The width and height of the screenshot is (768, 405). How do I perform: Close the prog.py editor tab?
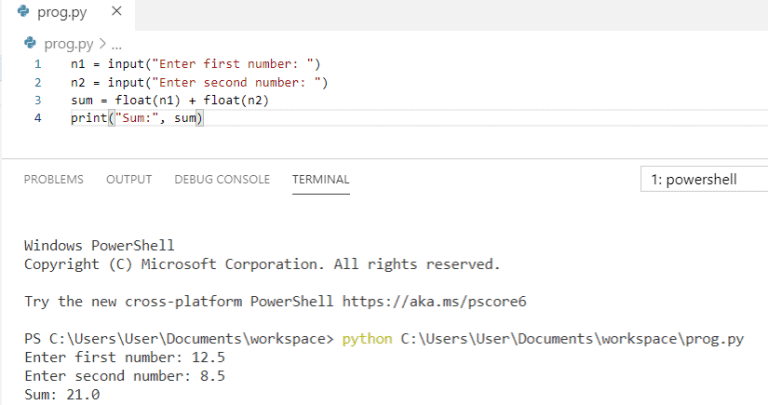tap(117, 11)
